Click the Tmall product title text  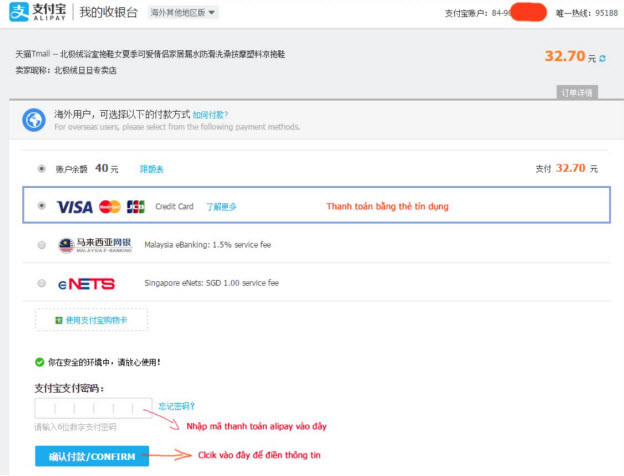(150, 54)
